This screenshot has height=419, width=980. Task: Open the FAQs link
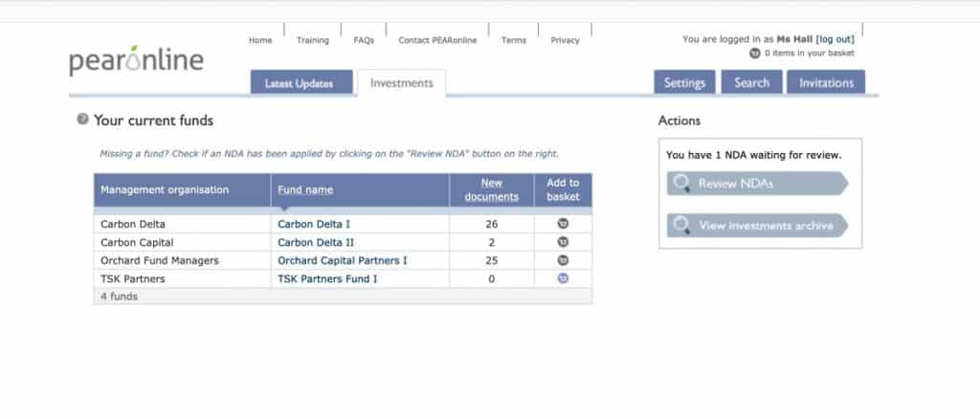click(x=364, y=40)
